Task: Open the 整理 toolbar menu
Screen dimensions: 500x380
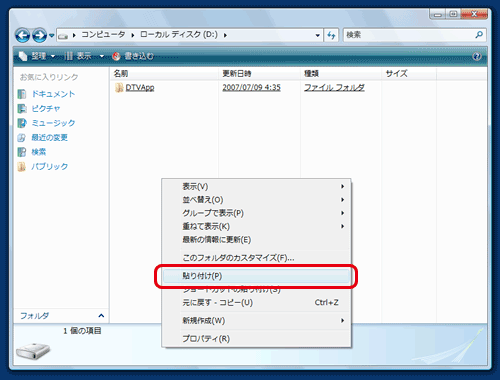Action: click(37, 56)
